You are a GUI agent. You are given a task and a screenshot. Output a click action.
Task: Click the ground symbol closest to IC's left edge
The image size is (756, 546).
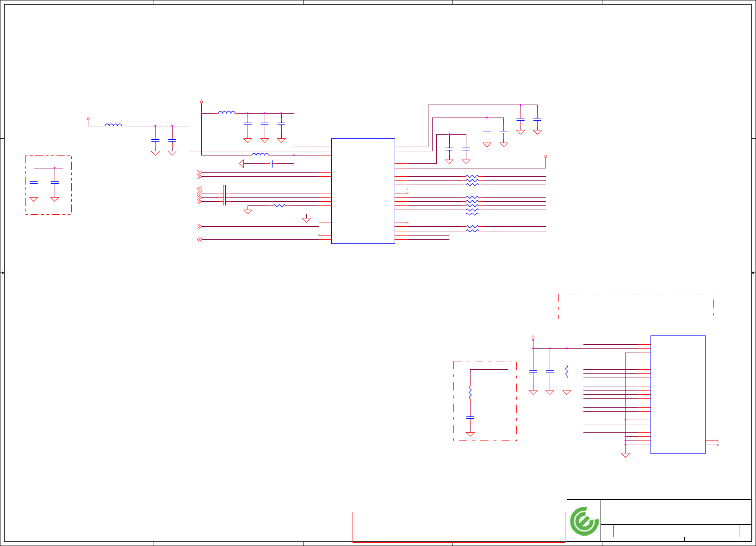point(306,220)
